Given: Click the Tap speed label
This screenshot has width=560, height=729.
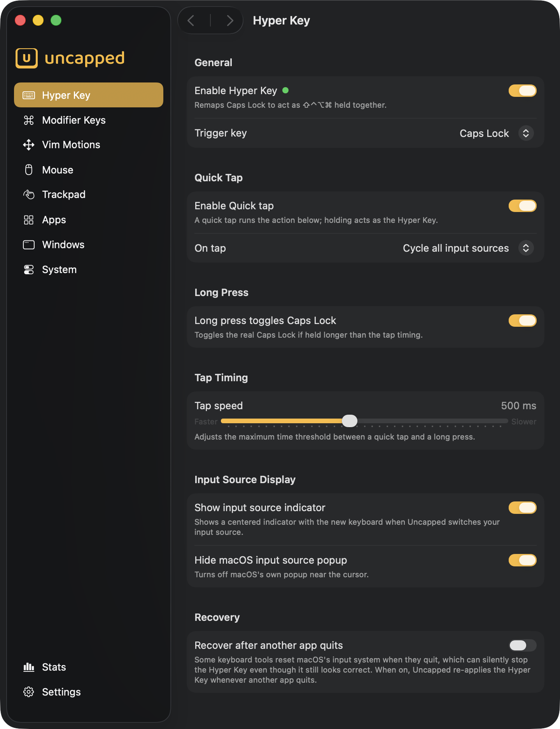Looking at the screenshot, I should [x=219, y=406].
